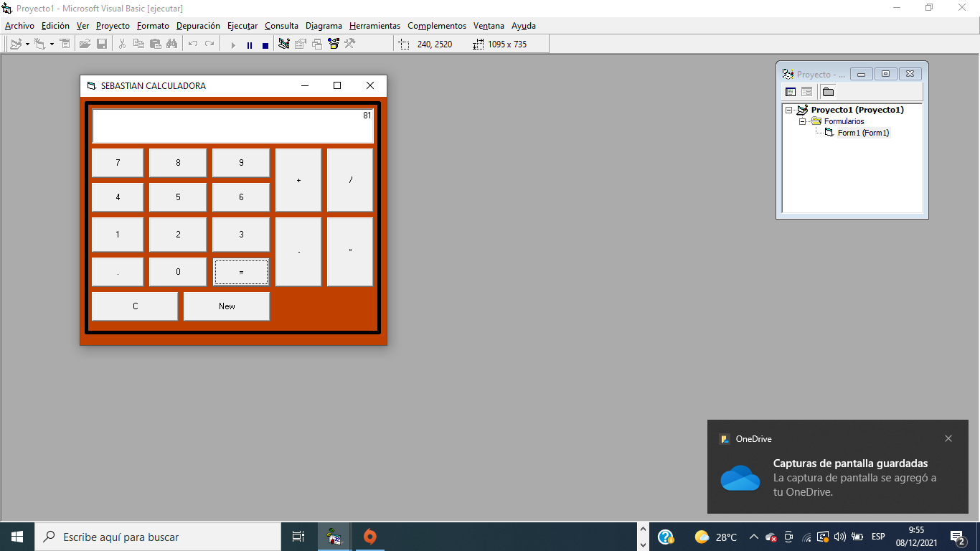
Task: Click the calculator decimal point button
Action: [x=118, y=272]
